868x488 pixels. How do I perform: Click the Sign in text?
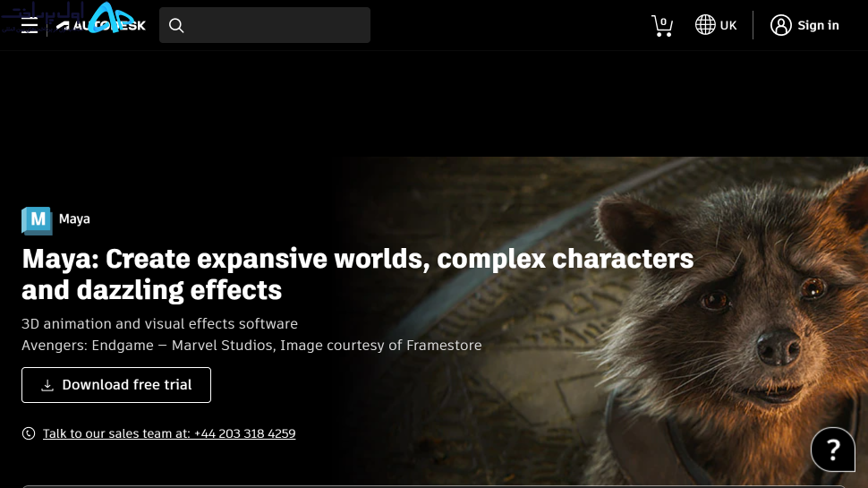pyautogui.click(x=818, y=25)
